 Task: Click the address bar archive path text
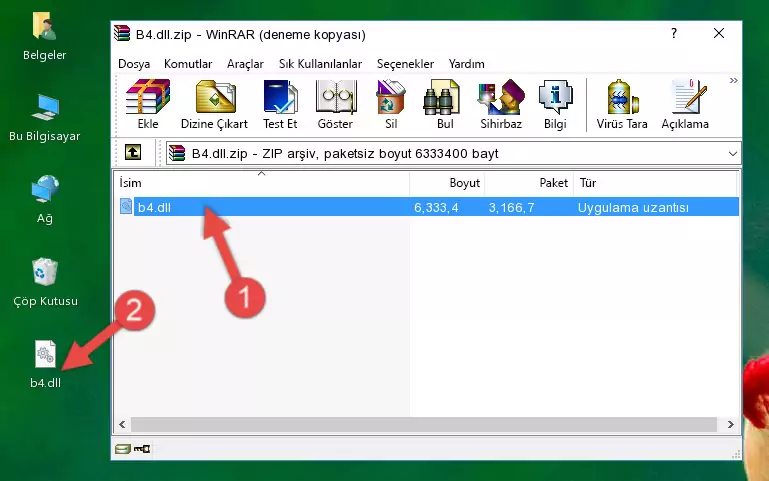pos(345,153)
